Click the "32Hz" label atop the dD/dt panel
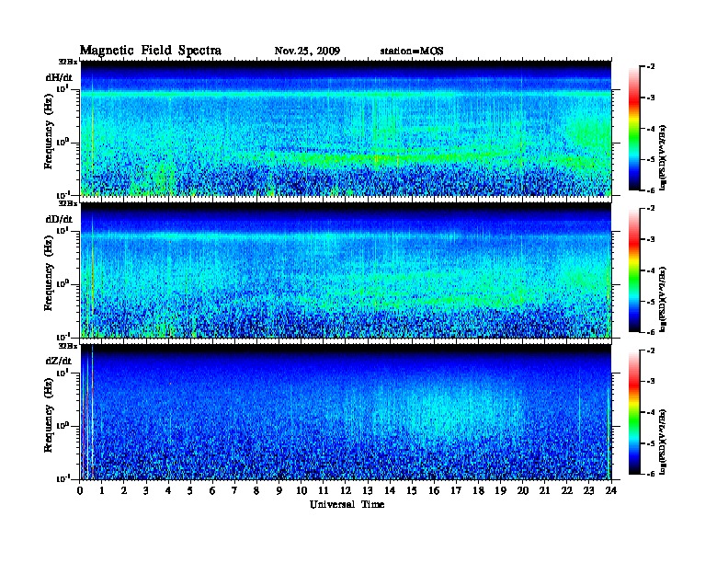The image size is (728, 563). pyautogui.click(x=68, y=203)
